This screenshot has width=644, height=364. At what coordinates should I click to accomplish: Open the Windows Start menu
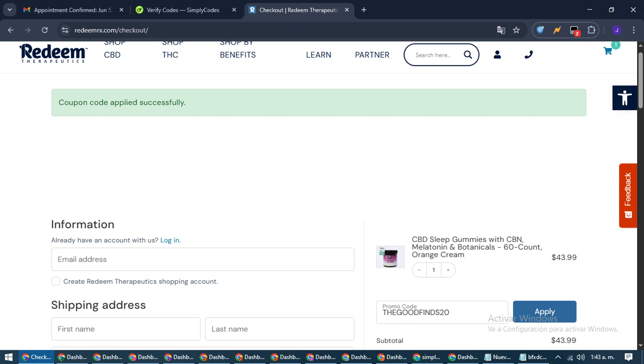(9, 357)
